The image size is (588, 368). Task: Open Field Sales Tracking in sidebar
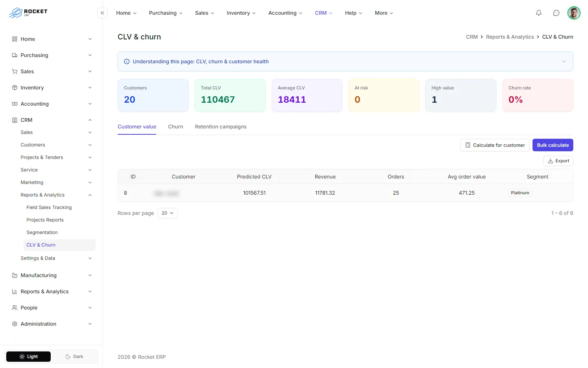pos(49,208)
